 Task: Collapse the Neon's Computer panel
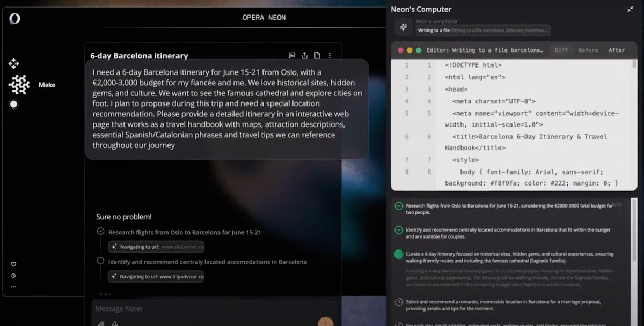(x=630, y=10)
